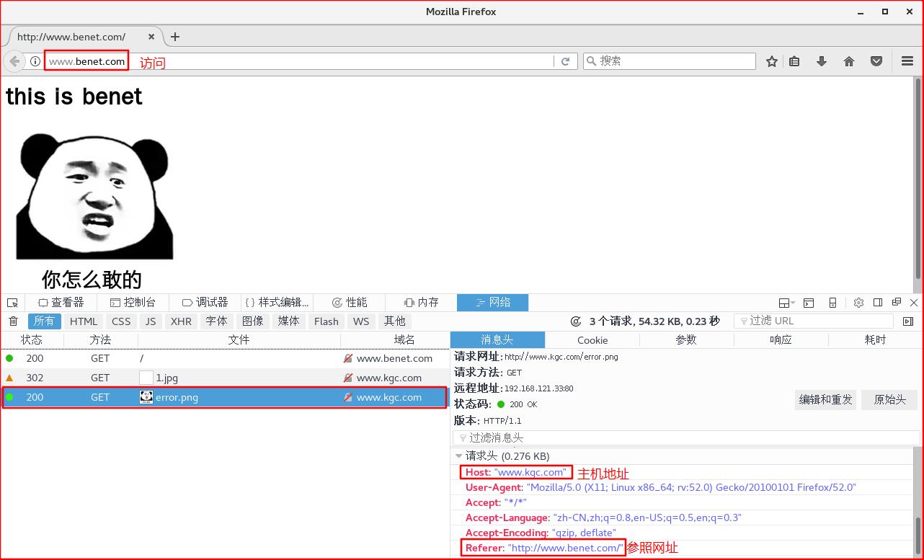Viewport: 924px width, 560px height.
Task: Filter requests by 其他 other
Action: click(x=395, y=321)
